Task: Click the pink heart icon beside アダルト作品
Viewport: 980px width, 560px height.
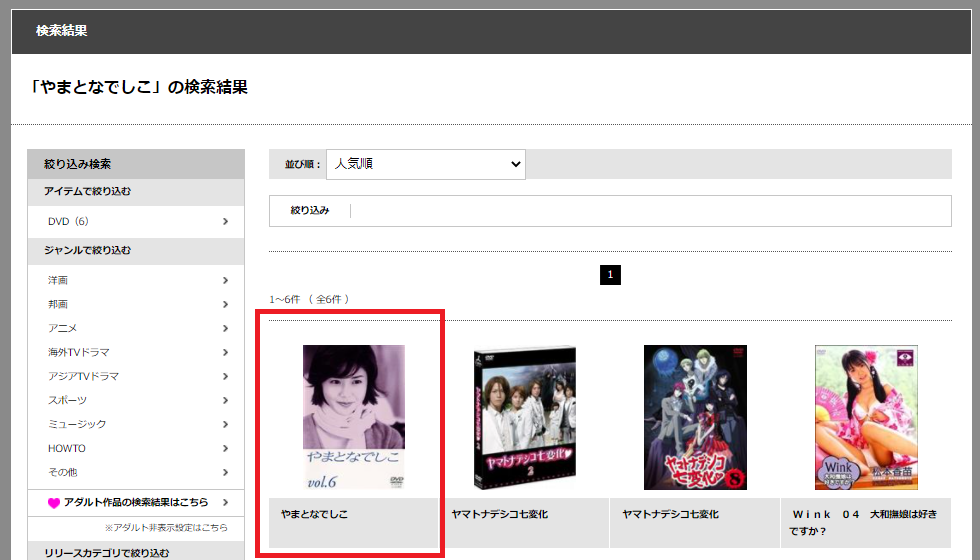Action: point(54,503)
